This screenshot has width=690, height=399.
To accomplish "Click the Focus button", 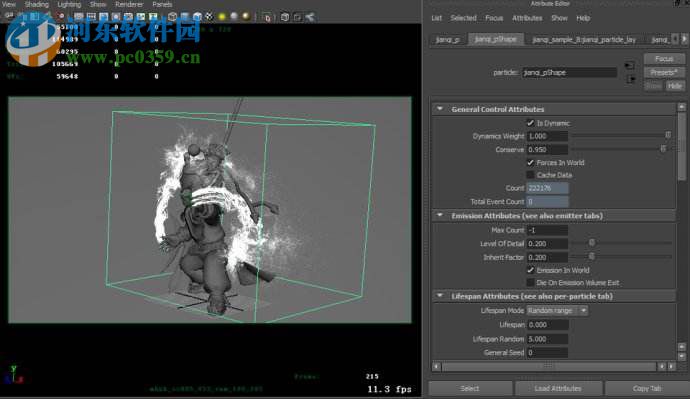I will pos(664,59).
